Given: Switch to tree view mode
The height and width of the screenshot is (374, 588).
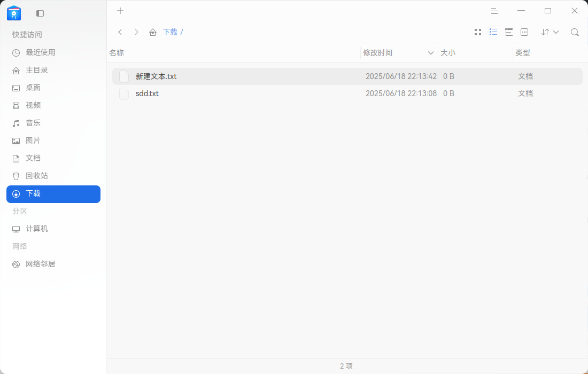Looking at the screenshot, I should [509, 32].
